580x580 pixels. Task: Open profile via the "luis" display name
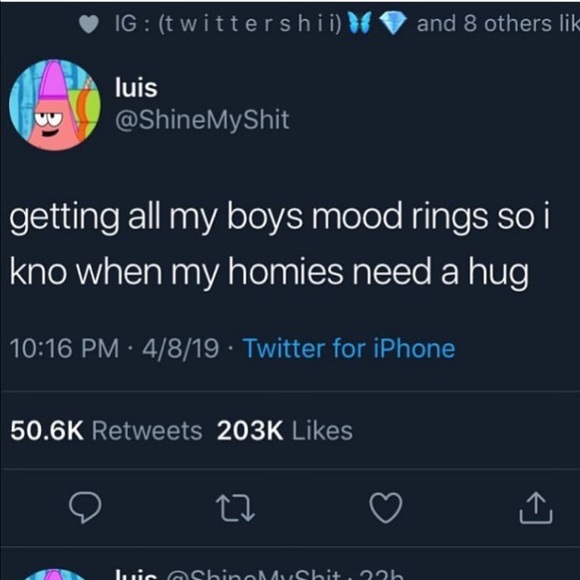point(136,88)
